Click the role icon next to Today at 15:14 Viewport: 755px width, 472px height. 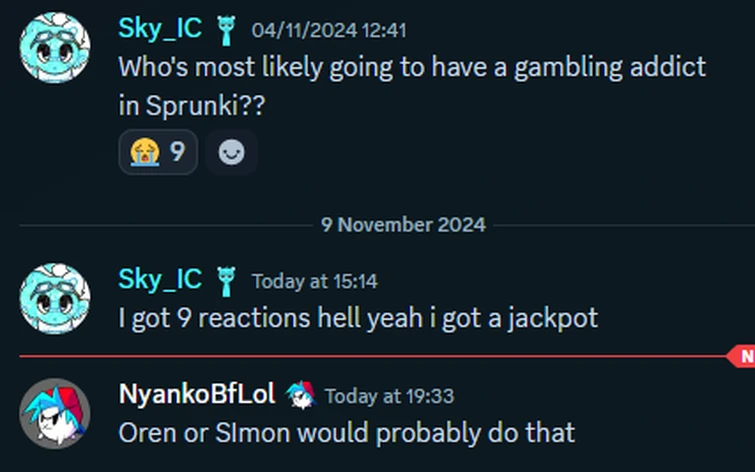click(226, 281)
